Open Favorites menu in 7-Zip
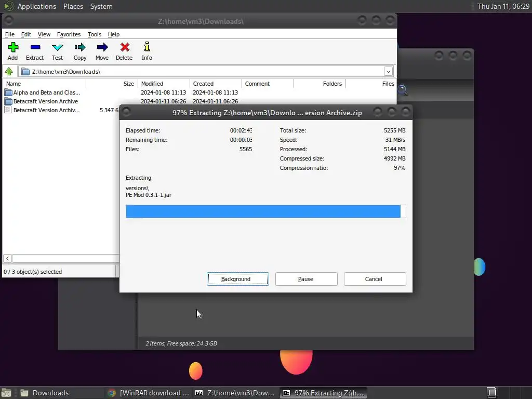The height and width of the screenshot is (399, 532). click(x=69, y=34)
